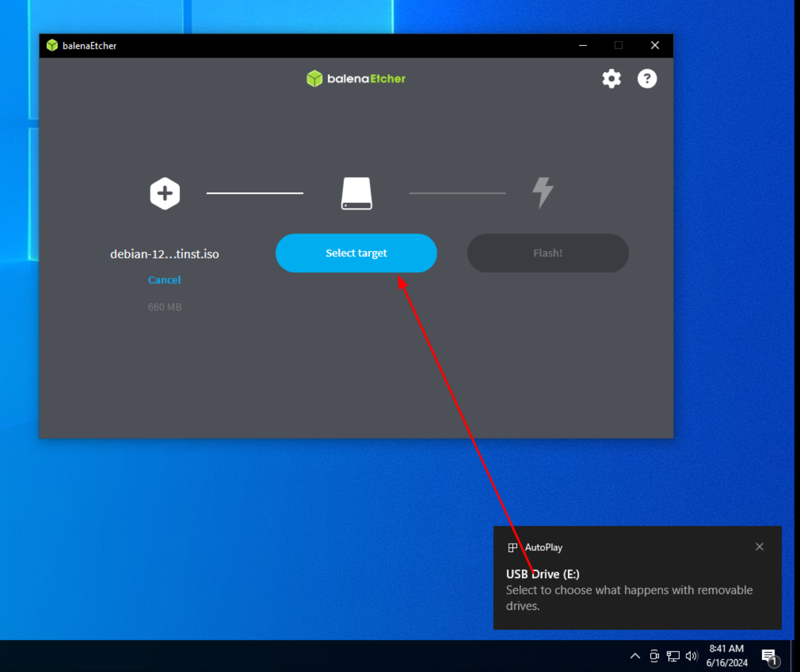Click the balenaEtcher logo in header
Image resolution: width=800 pixels, height=672 pixels.
pyautogui.click(x=356, y=79)
